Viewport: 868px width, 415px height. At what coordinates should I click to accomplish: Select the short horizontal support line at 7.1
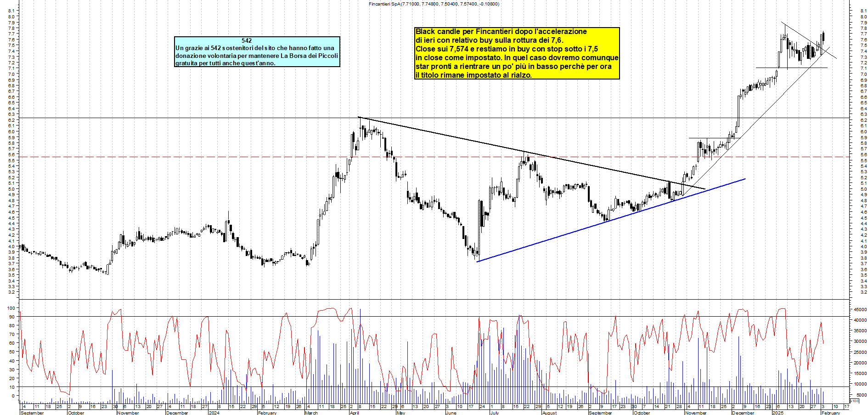coord(792,68)
